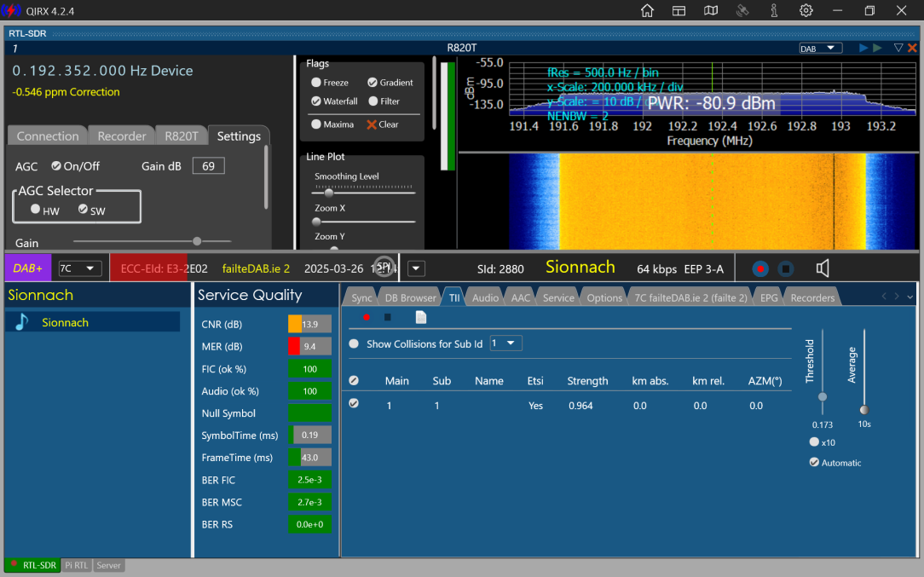Open the R820T settings tab
This screenshot has width=924, height=577.
[x=181, y=136]
